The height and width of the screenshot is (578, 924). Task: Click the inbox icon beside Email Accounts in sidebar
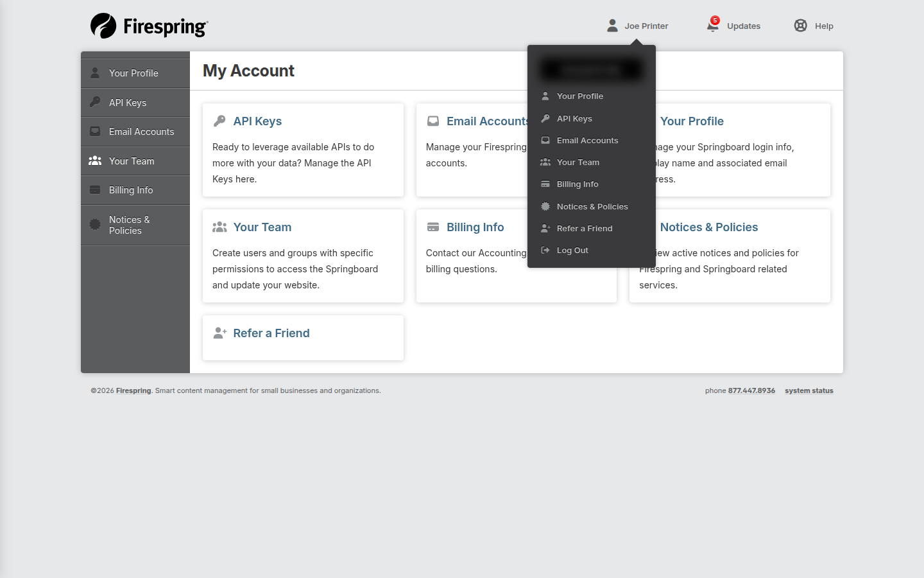click(95, 131)
